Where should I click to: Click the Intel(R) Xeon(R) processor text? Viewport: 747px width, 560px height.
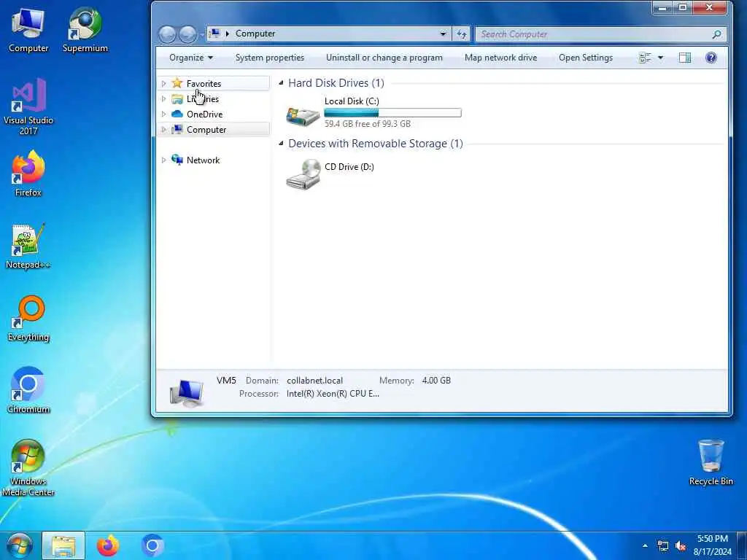pyautogui.click(x=333, y=393)
